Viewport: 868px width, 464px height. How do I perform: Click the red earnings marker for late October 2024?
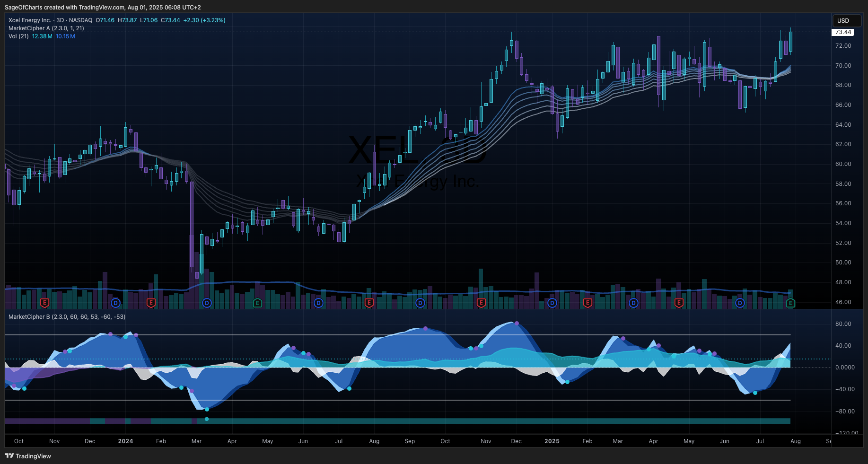(x=481, y=303)
